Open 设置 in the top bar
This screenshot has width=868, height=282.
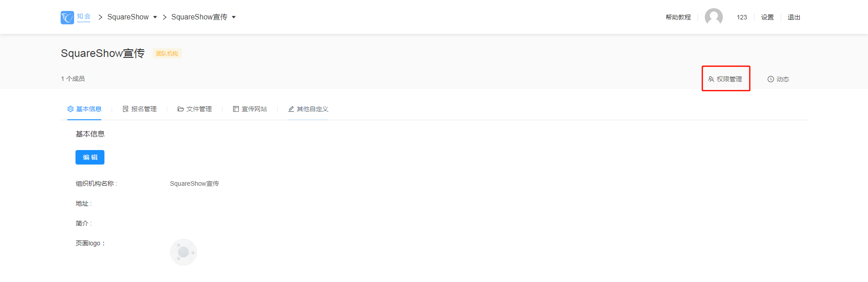coord(767,17)
